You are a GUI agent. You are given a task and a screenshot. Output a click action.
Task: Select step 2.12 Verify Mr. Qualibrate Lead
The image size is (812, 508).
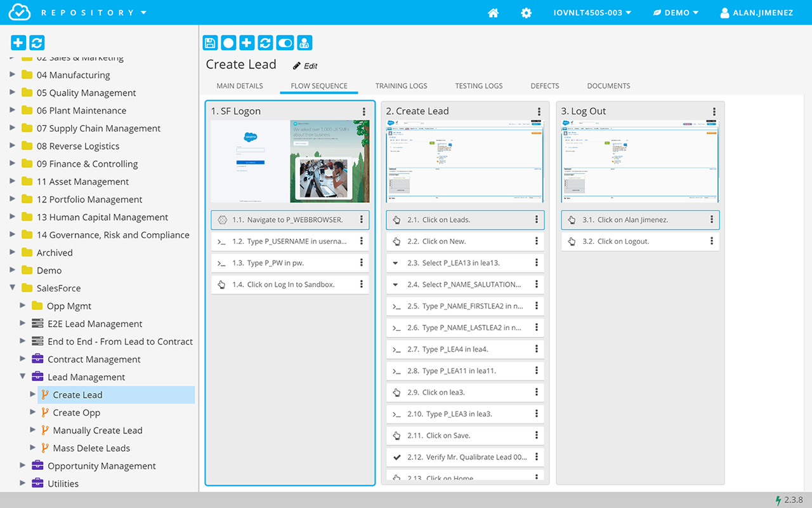pyautogui.click(x=465, y=457)
